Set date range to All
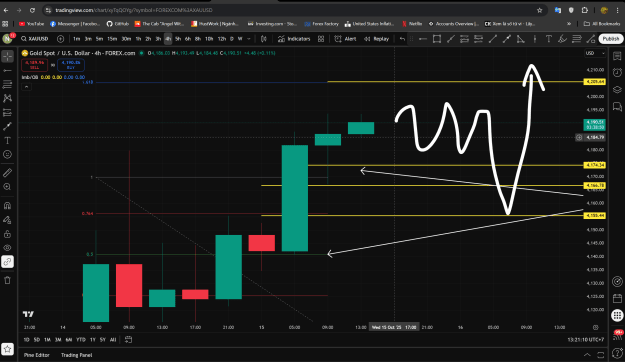Screen dimensions: 625x362 113,340
